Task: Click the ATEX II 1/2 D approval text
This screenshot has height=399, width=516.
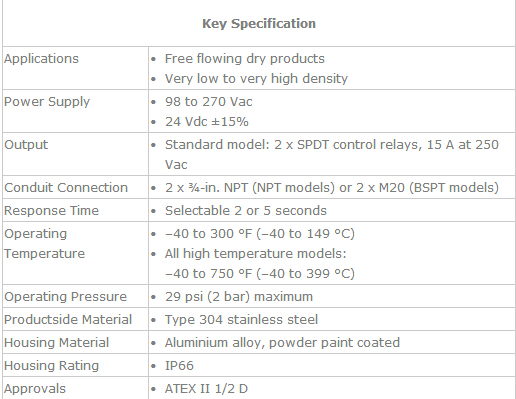Action: click(206, 389)
